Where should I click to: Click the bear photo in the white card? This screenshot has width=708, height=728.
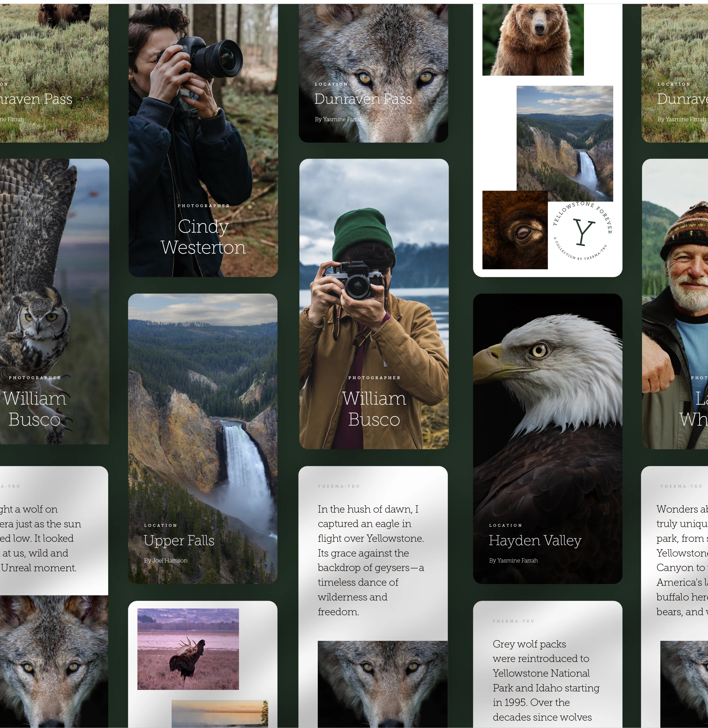pos(533,40)
